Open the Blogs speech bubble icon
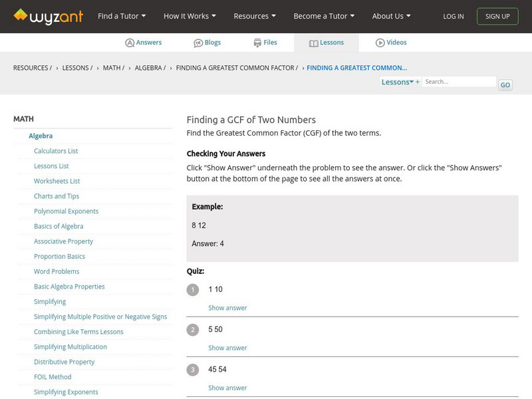The width and height of the screenshot is (532, 399). tap(198, 43)
